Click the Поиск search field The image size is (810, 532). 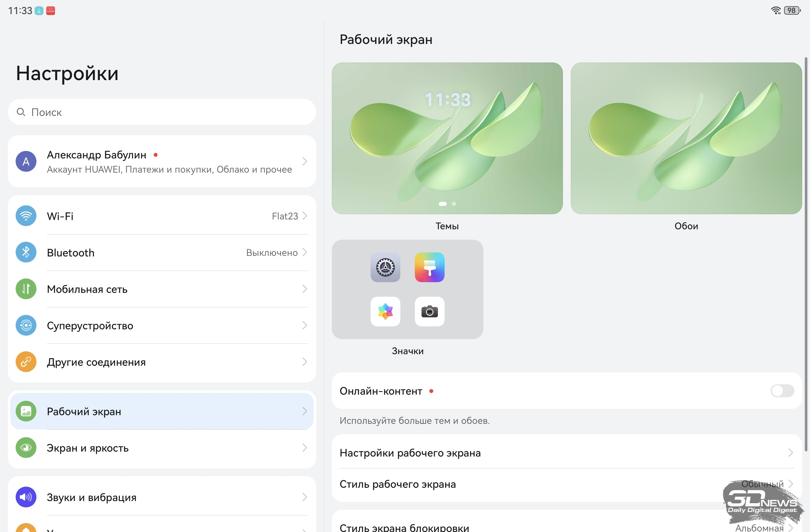pos(162,112)
